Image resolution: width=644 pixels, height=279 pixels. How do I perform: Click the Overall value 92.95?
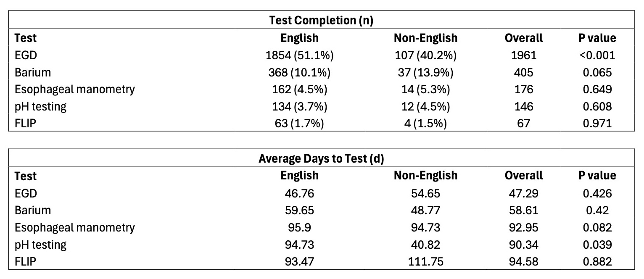click(523, 228)
